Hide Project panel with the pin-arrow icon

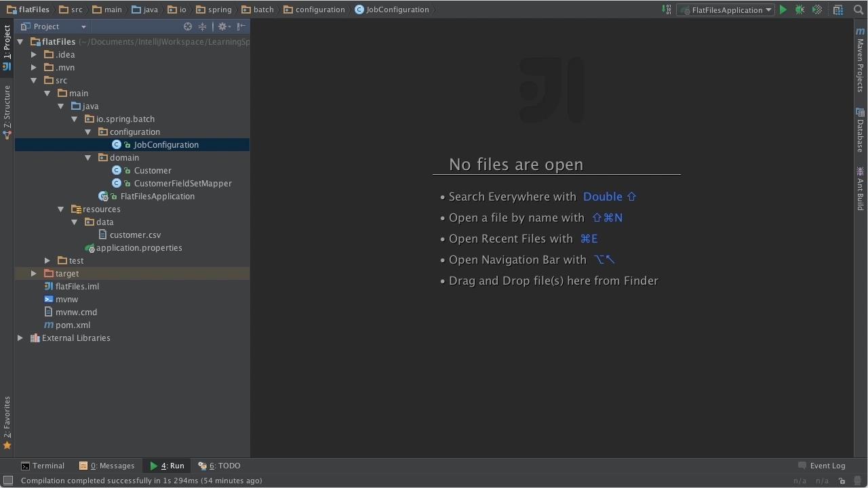(241, 26)
